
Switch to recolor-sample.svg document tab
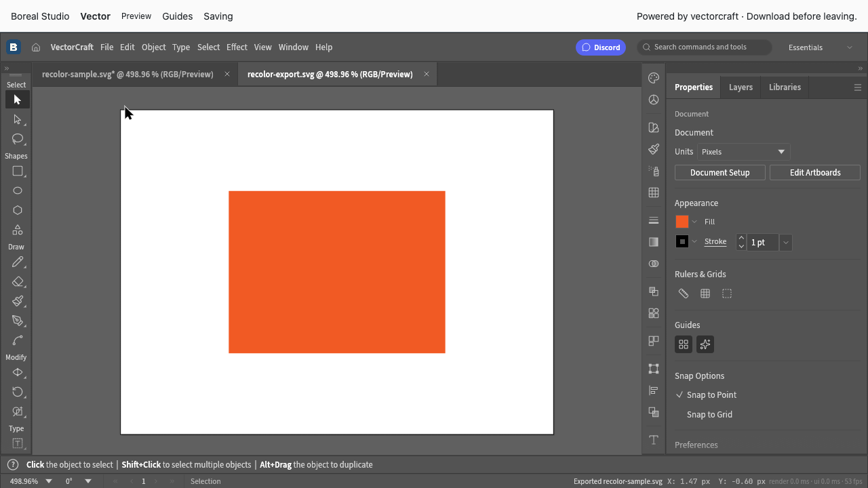tap(127, 75)
